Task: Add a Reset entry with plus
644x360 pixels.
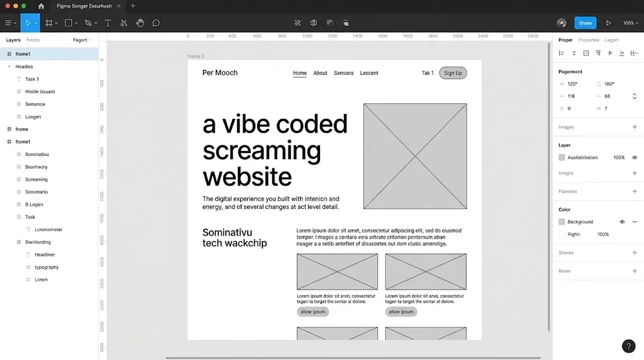Action: [x=635, y=271]
